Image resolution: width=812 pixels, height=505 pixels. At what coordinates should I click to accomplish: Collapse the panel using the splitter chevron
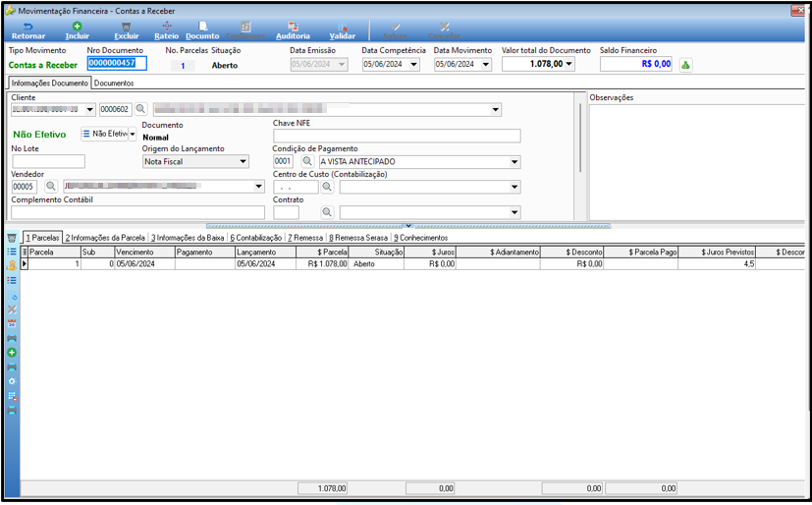pyautogui.click(x=408, y=226)
